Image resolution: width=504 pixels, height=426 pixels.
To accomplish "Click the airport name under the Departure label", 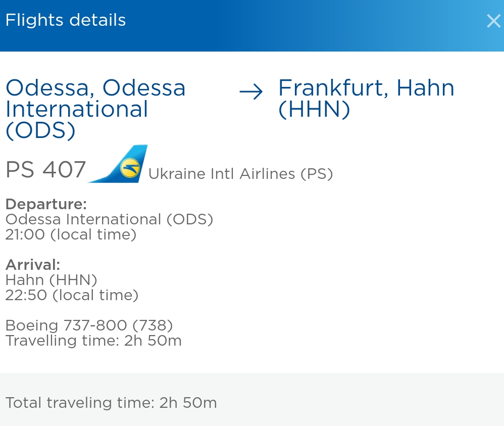I will tap(109, 219).
